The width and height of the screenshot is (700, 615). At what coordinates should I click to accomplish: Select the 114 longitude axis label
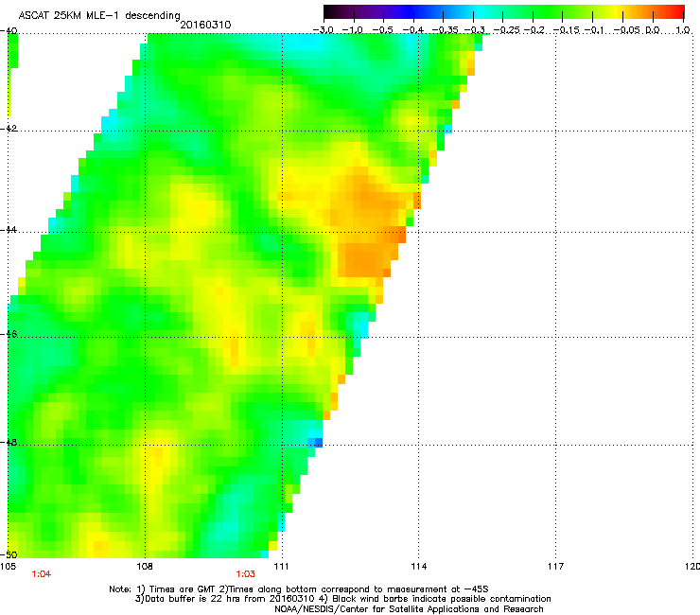[418, 567]
